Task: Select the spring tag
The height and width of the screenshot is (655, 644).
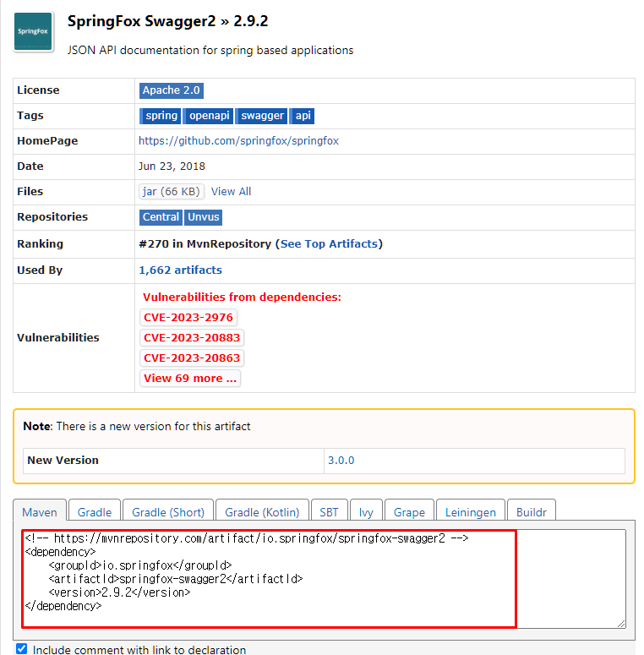Action: (x=161, y=116)
